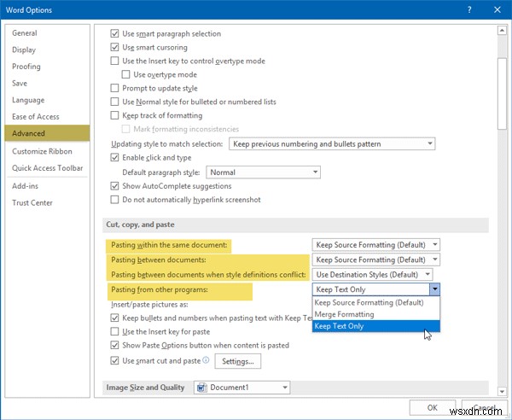Open Image Size and Quality document dropdown
The height and width of the screenshot is (420, 512).
(x=241, y=388)
